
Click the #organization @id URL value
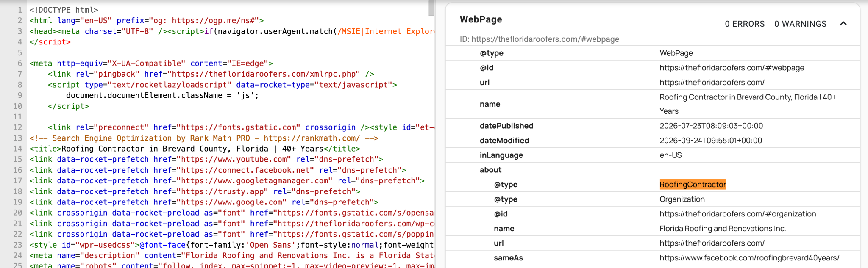point(737,214)
